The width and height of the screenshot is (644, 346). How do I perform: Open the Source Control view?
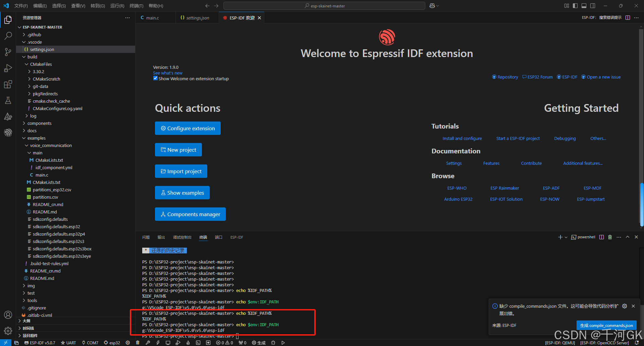tap(8, 52)
